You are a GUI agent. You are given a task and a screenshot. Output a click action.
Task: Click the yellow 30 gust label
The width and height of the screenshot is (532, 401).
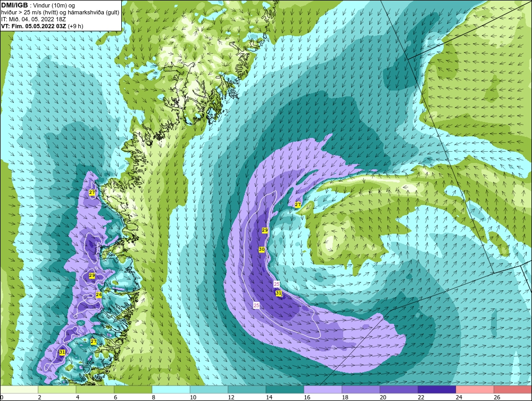coord(262,249)
